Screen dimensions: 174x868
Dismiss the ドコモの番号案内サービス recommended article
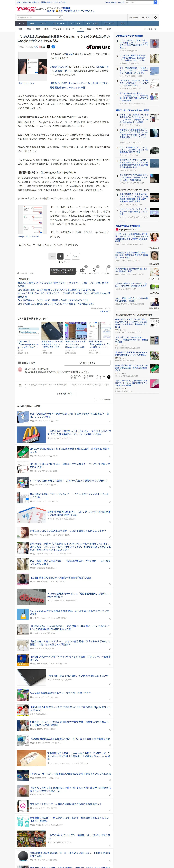[109, 604]
